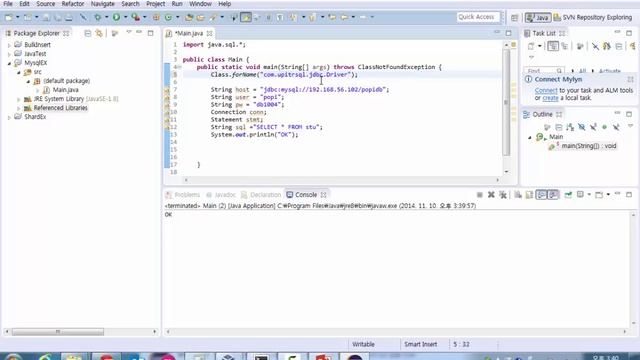Viewport: 640px width, 360px height.
Task: Switch to the Declaration tab
Action: 261,195
